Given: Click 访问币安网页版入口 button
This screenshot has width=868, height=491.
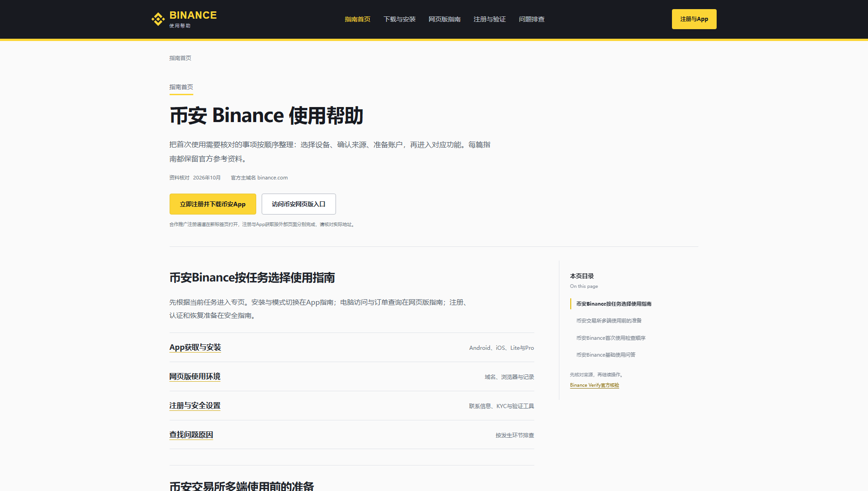Looking at the screenshot, I should click(299, 204).
